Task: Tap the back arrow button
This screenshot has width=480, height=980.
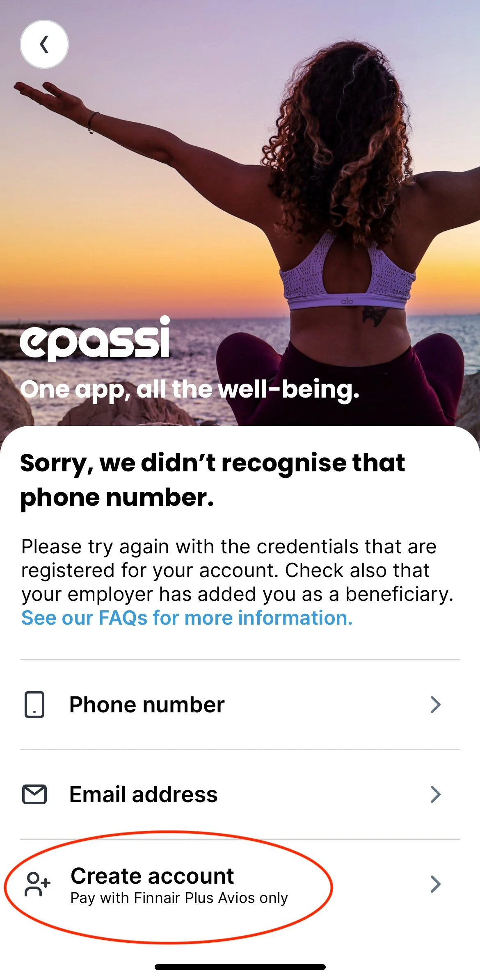Action: pos(44,44)
